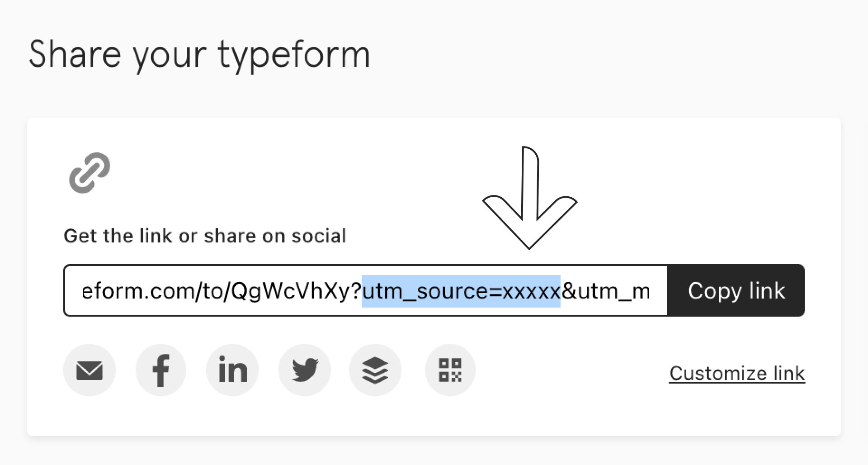Share the typeform via email icon
The image size is (868, 465).
(90, 370)
